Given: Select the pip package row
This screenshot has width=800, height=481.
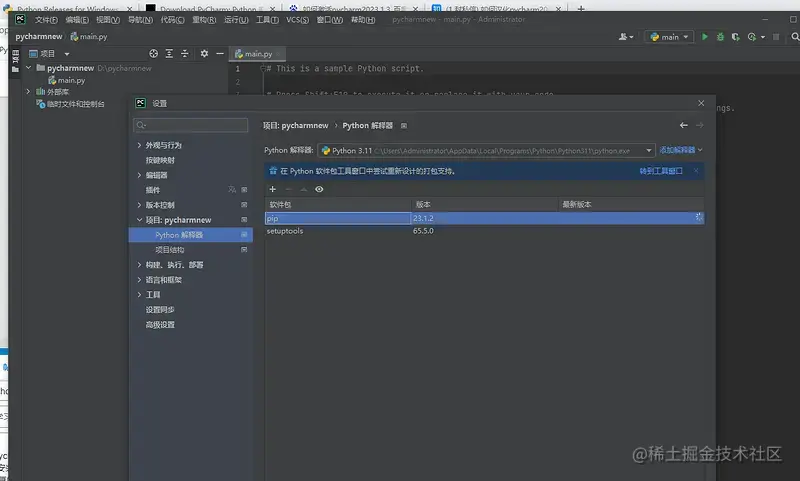Looking at the screenshot, I should coord(484,218).
